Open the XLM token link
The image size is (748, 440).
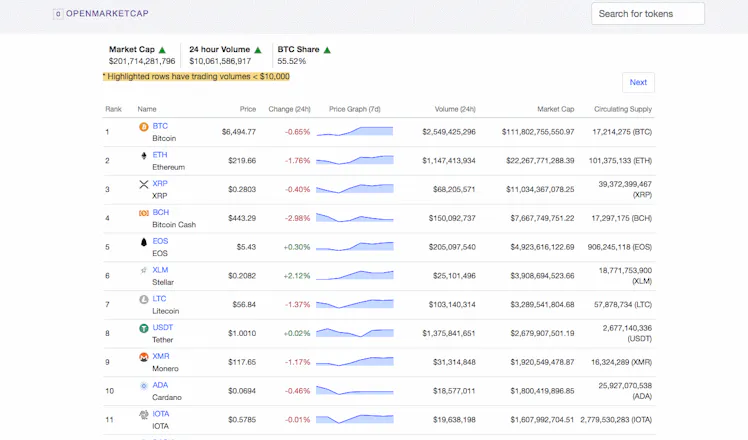[x=160, y=270]
